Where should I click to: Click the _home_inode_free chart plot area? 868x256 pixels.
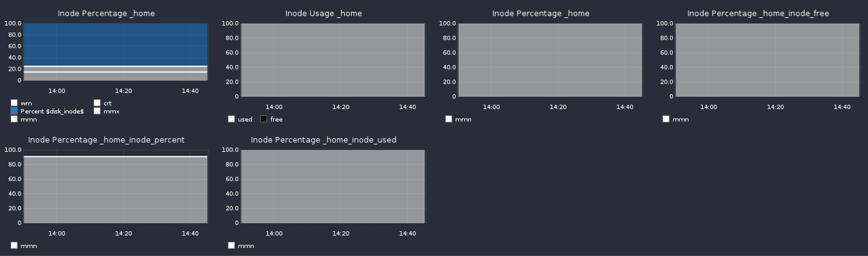tap(768, 60)
